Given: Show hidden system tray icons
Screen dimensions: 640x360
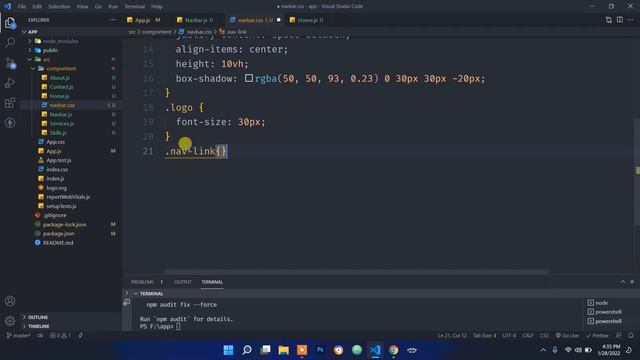Looking at the screenshot, I should click(x=543, y=350).
